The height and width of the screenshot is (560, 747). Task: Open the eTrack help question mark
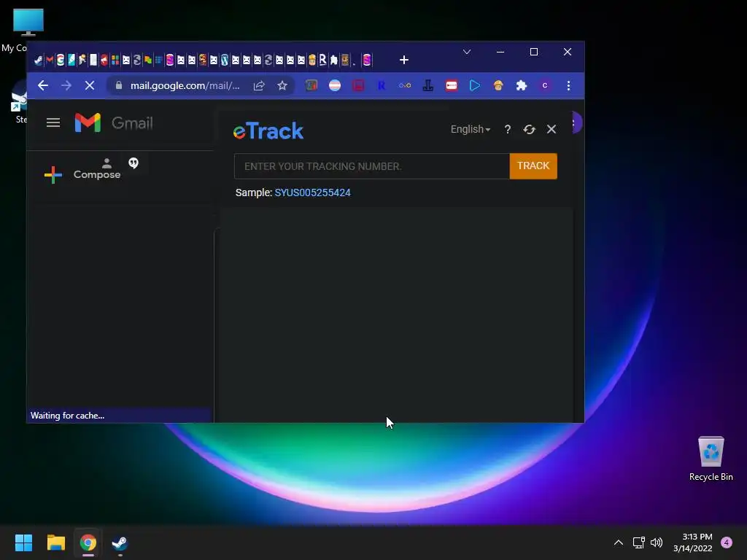tap(508, 129)
